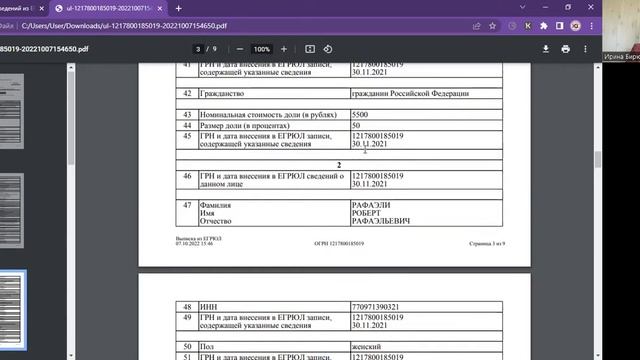Click the gender value женский in row 50
The width and height of the screenshot is (640, 360).
pyautogui.click(x=366, y=347)
